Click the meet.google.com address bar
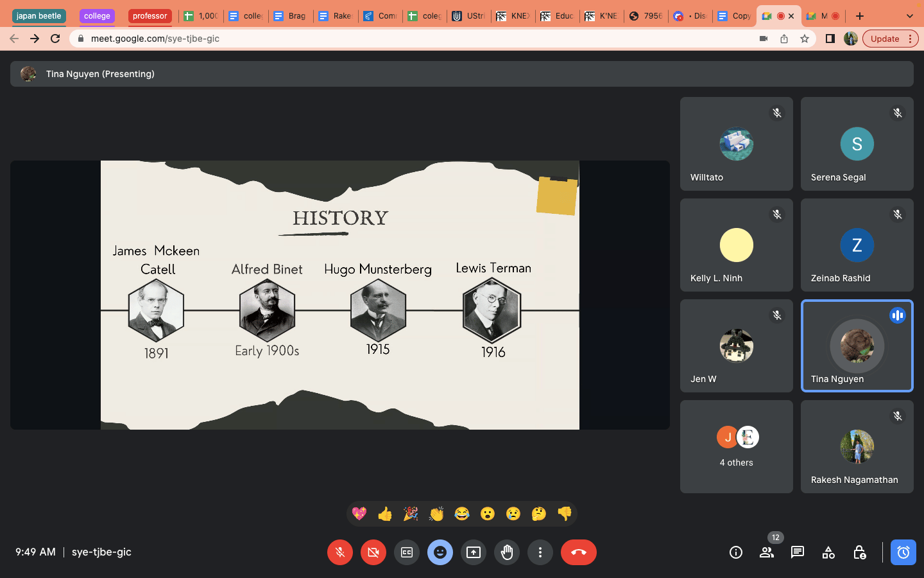This screenshot has height=578, width=924. (411, 39)
